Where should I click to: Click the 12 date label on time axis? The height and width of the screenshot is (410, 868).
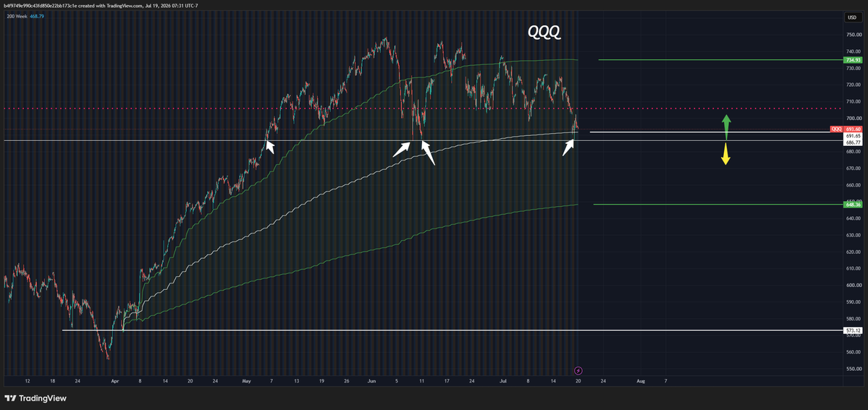28,381
